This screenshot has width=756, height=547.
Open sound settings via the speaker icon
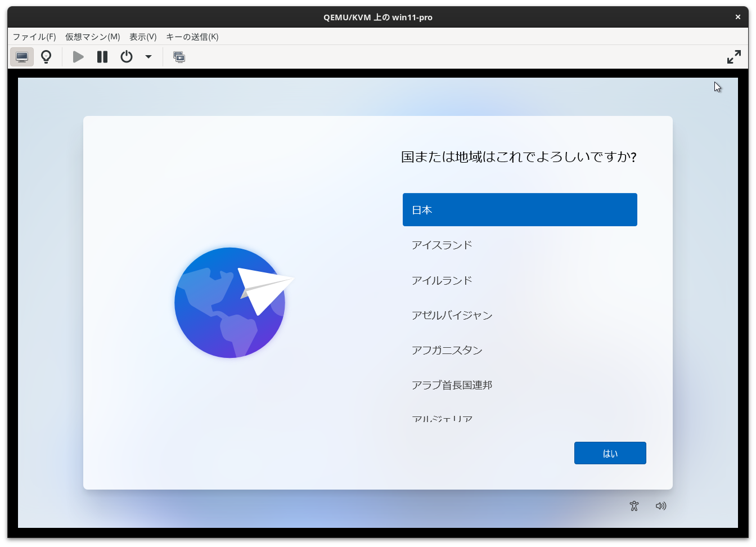tap(661, 505)
